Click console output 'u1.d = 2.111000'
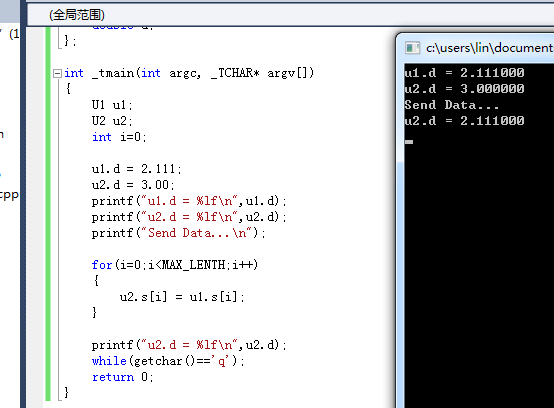This screenshot has width=554, height=408. [464, 73]
